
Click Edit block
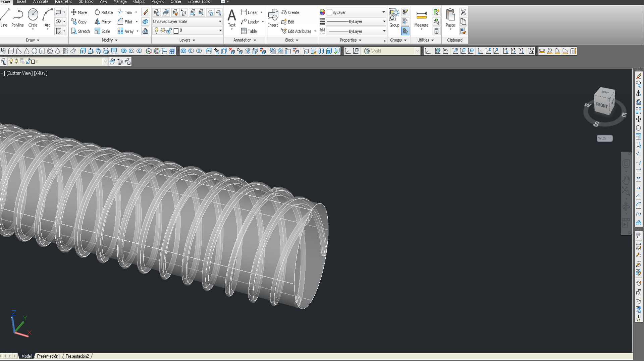(288, 22)
